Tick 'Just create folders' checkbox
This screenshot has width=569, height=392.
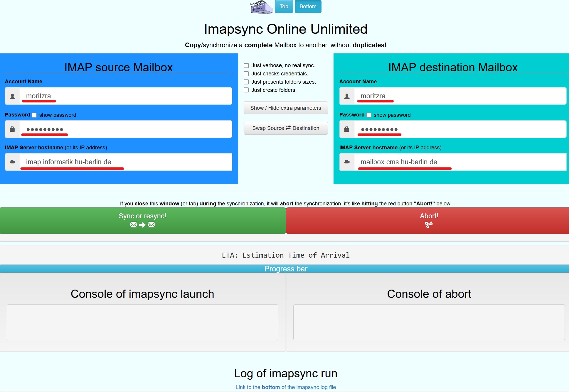pyautogui.click(x=246, y=90)
